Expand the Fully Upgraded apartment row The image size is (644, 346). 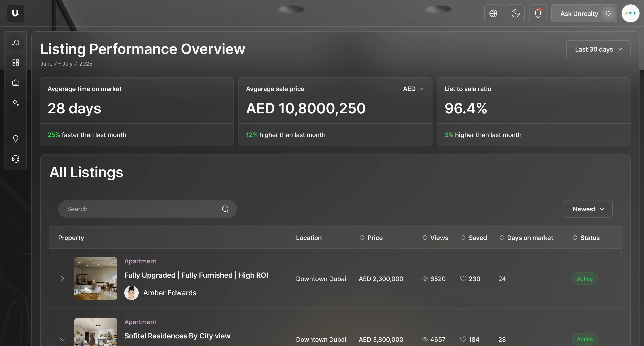[63, 279]
